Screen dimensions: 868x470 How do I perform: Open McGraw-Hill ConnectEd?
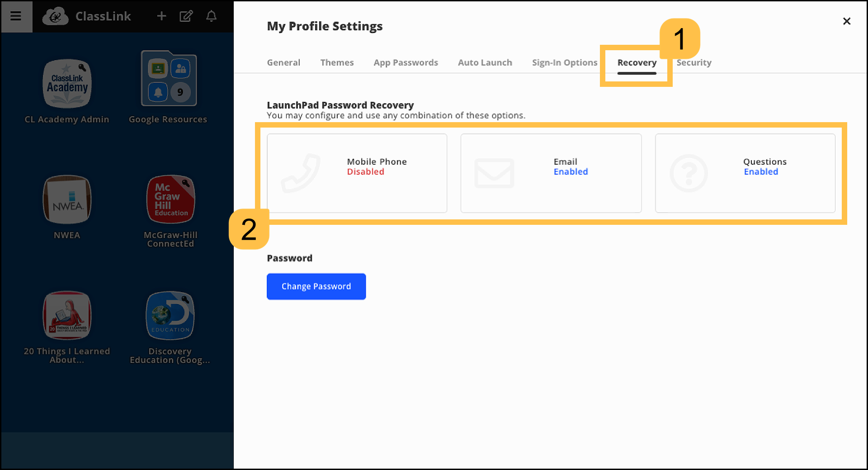(x=170, y=199)
